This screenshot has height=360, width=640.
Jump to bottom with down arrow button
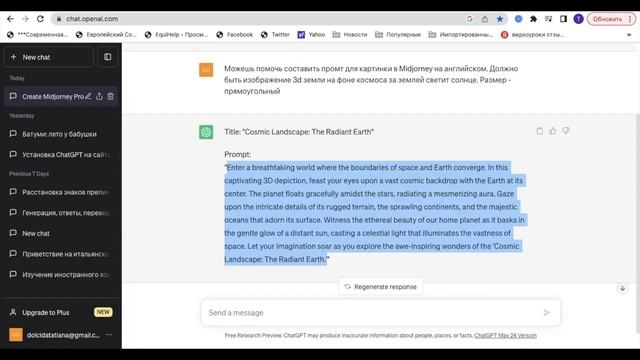coord(622,289)
